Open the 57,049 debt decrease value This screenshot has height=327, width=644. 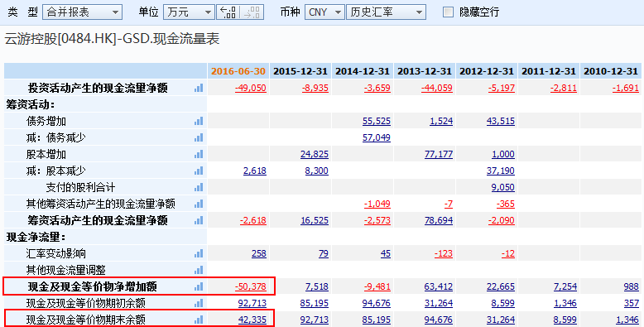point(376,137)
